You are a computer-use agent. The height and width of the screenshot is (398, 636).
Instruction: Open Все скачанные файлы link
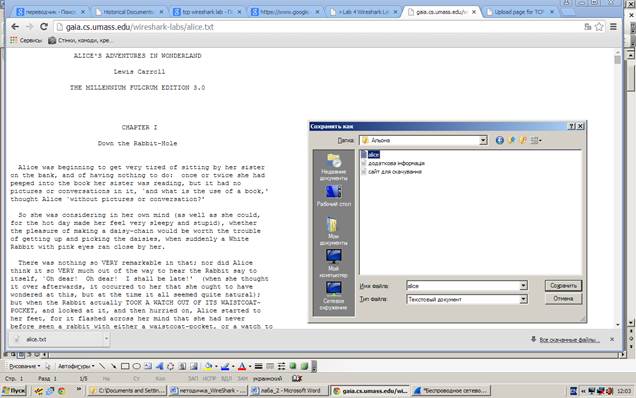pos(569,340)
